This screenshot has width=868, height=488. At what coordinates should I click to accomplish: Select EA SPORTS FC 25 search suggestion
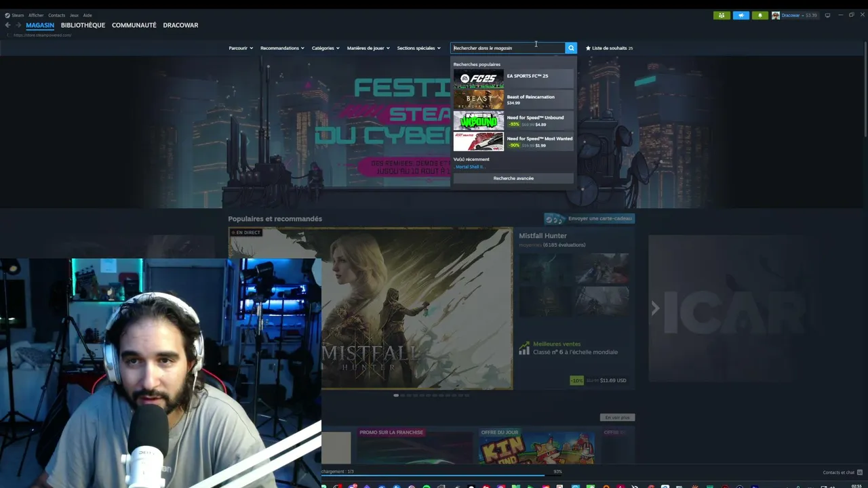pyautogui.click(x=513, y=78)
